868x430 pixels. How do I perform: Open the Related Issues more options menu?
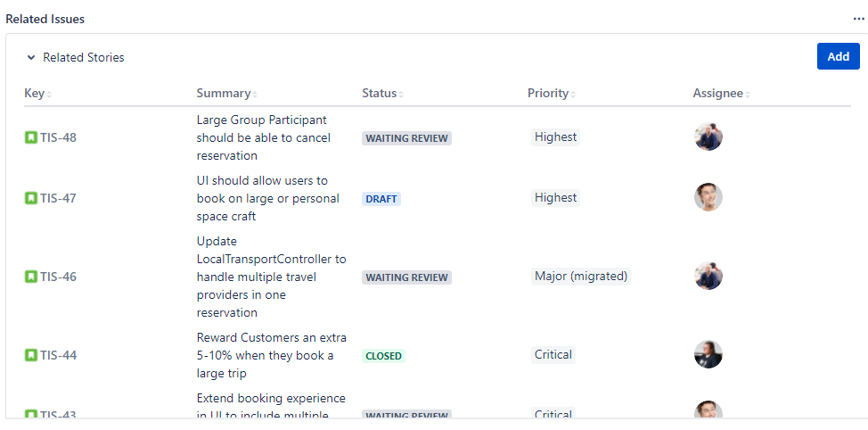point(858,19)
